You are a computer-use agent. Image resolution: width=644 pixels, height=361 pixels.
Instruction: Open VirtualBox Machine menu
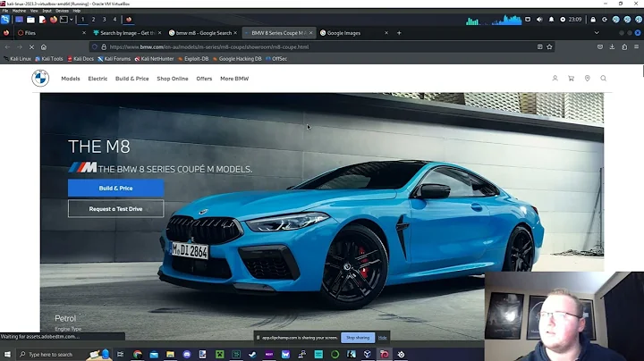(x=19, y=11)
